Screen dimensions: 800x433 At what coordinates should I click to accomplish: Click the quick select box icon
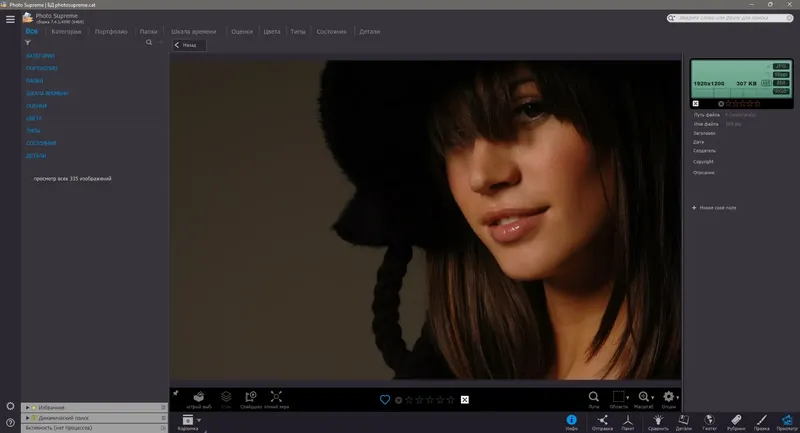click(x=199, y=399)
